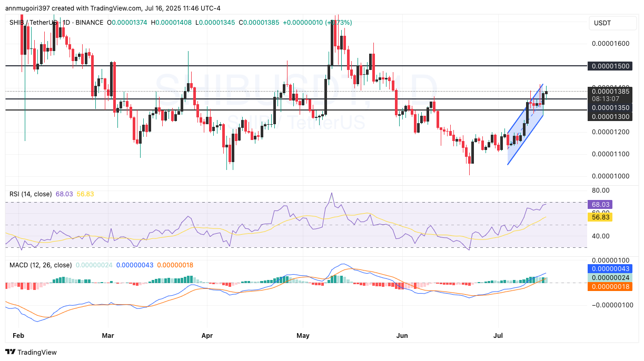Select the yellow 56.83 tag on RSI scale

click(601, 216)
